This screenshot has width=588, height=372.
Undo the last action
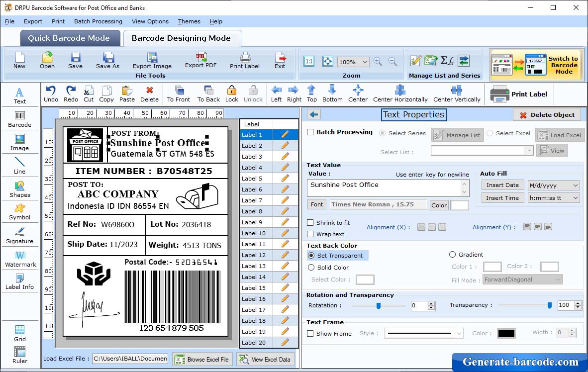tap(51, 94)
